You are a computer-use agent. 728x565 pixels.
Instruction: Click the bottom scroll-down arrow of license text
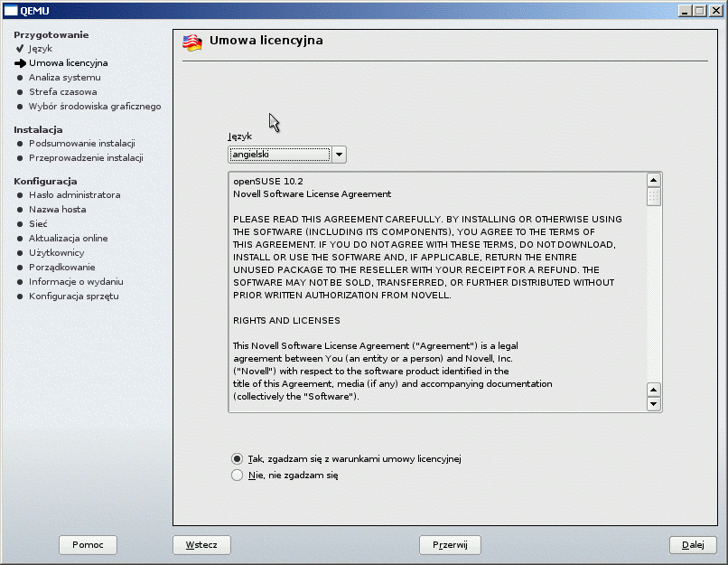pyautogui.click(x=654, y=404)
